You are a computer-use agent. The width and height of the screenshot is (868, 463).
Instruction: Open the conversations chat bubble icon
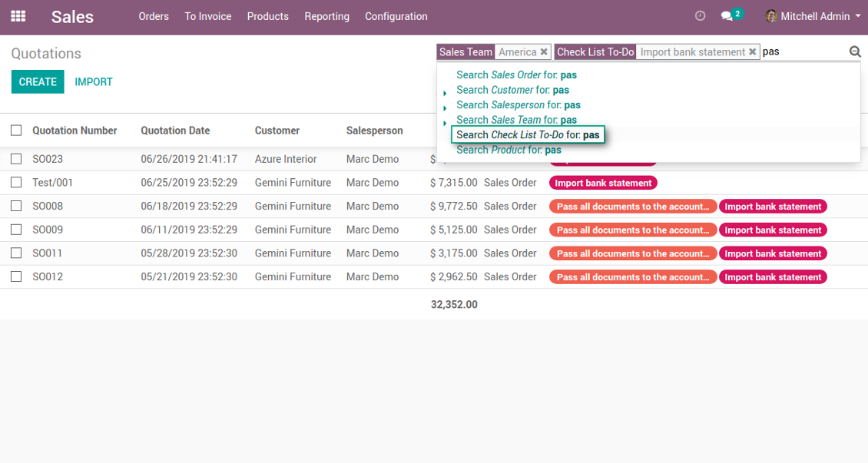pos(727,16)
